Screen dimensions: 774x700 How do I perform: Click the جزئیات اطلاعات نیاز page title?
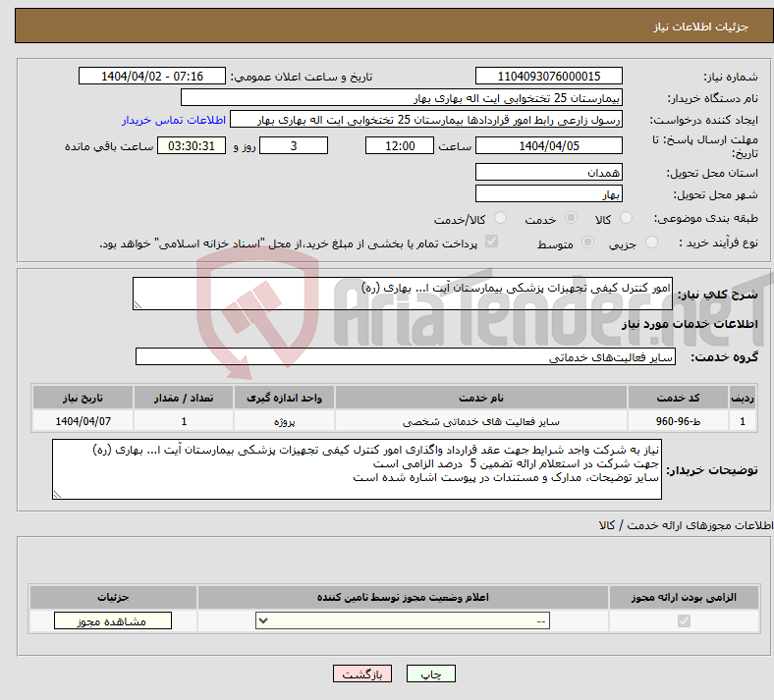pyautogui.click(x=701, y=27)
